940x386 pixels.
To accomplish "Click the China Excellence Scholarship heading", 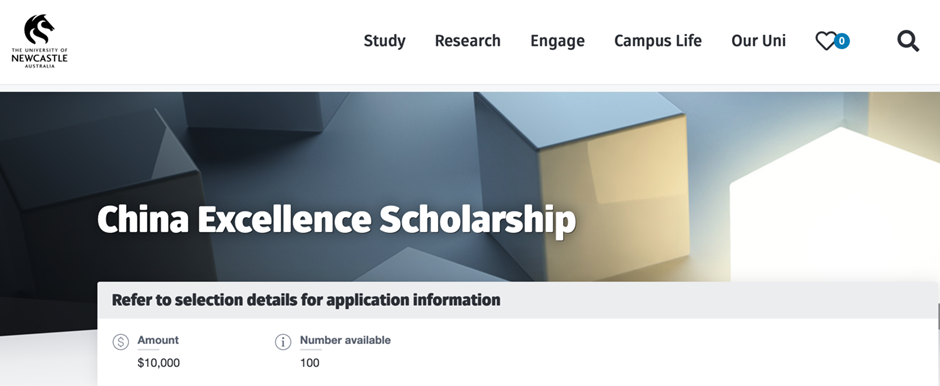I will pyautogui.click(x=336, y=221).
